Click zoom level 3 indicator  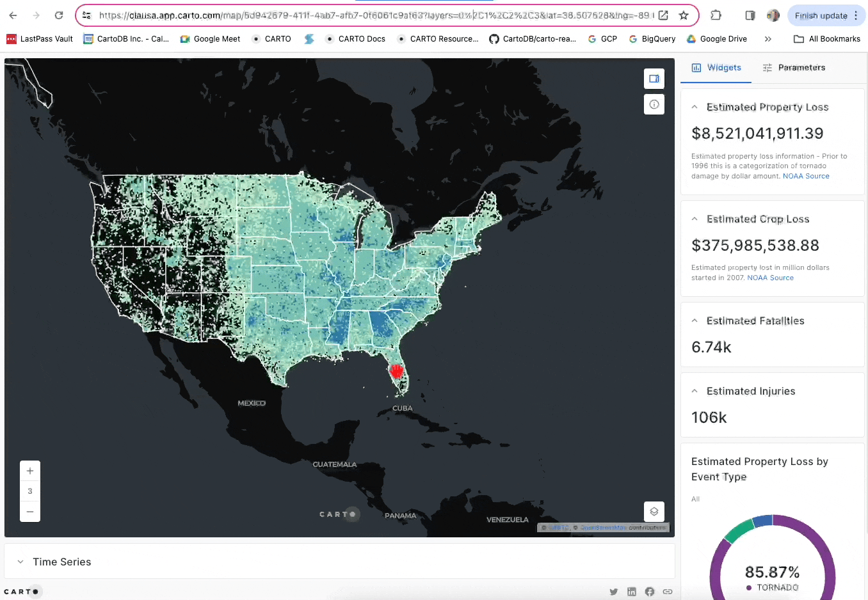(30, 491)
